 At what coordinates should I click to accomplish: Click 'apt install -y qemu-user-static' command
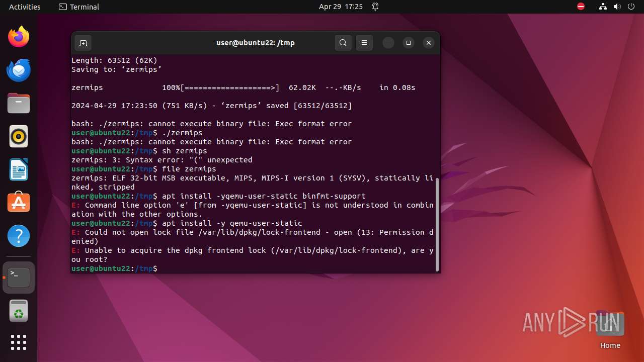[x=232, y=223]
